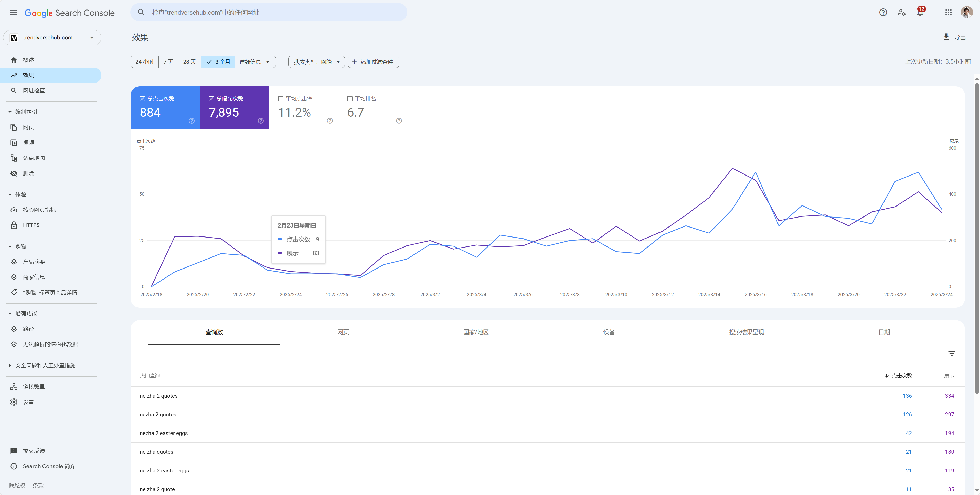Image resolution: width=980 pixels, height=495 pixels.
Task: Select the 3 个月 date range
Action: (218, 62)
